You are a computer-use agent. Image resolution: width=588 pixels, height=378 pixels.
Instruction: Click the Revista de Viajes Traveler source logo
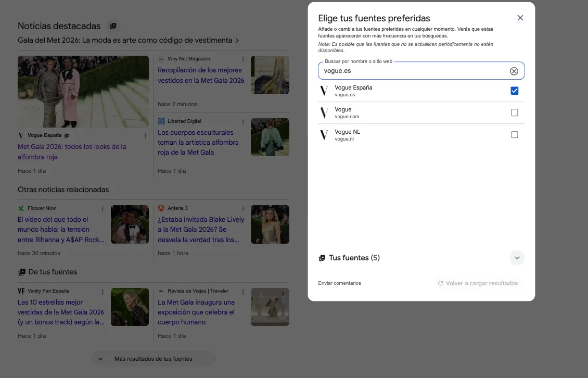pyautogui.click(x=161, y=291)
